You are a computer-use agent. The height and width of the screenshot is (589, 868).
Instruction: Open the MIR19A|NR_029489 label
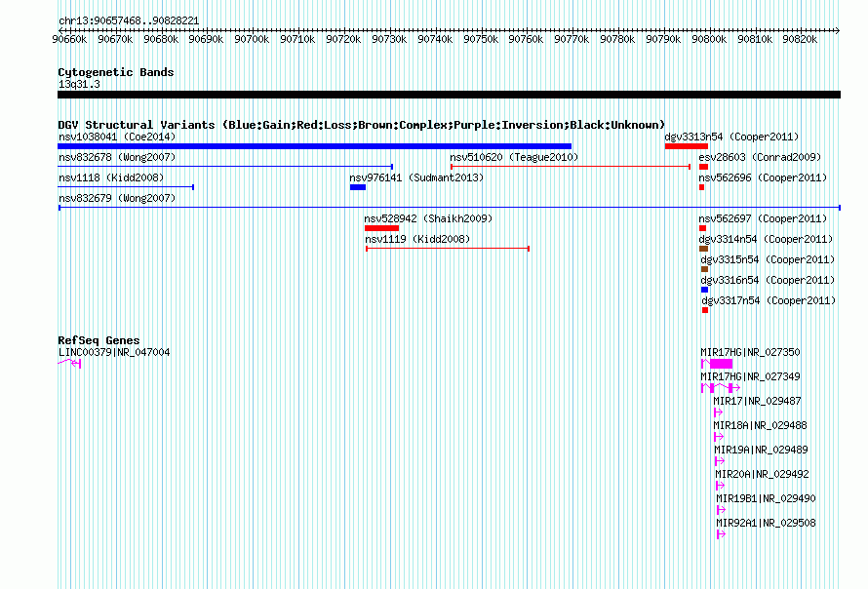click(761, 450)
